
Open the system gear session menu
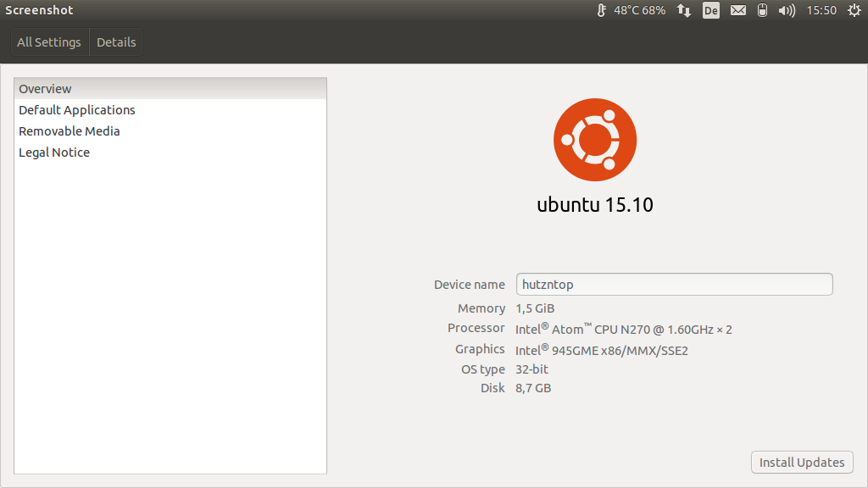[854, 10]
